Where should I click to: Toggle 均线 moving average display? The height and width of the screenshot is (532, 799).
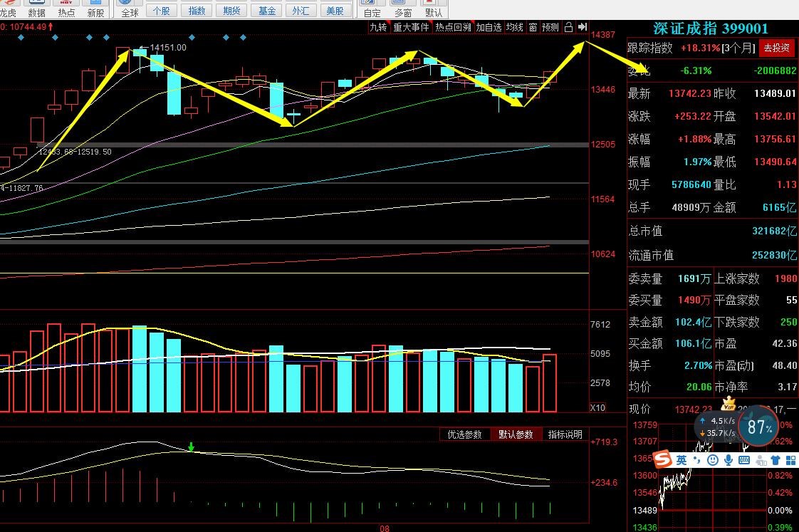[x=515, y=27]
